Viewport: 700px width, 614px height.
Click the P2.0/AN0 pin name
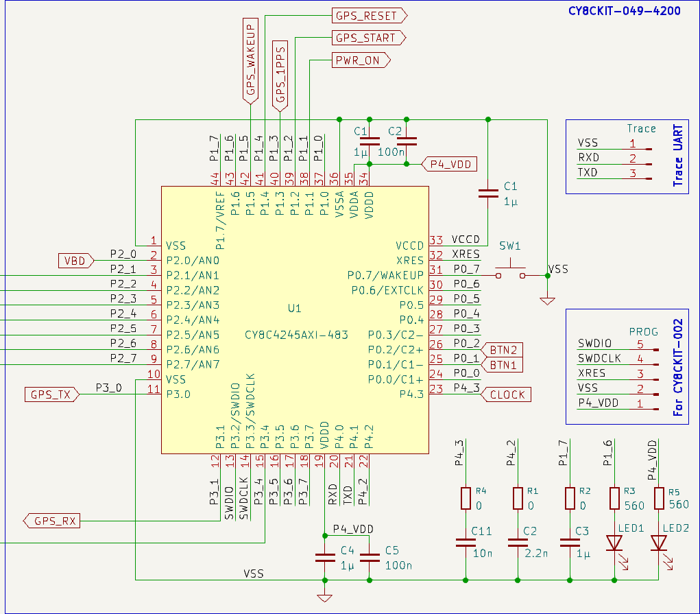point(193,261)
